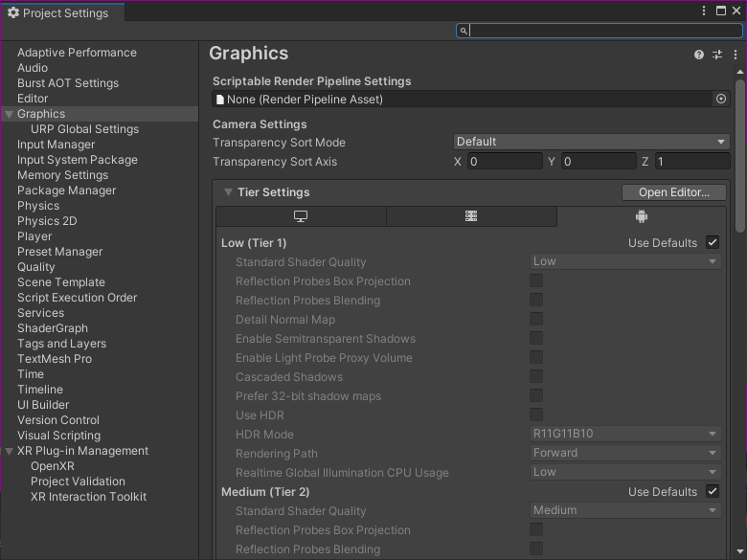Toggle Use Defaults for Medium (Tier 2)

[x=712, y=491]
